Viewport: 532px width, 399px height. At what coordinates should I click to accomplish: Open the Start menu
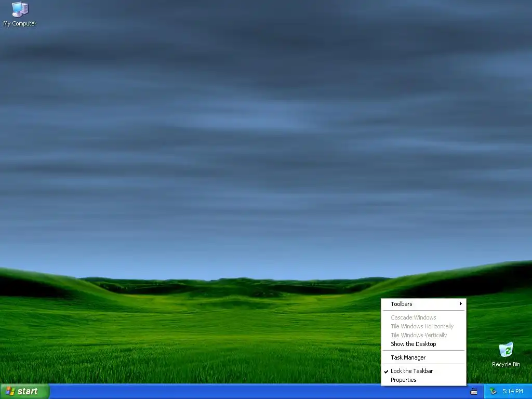[x=25, y=391]
